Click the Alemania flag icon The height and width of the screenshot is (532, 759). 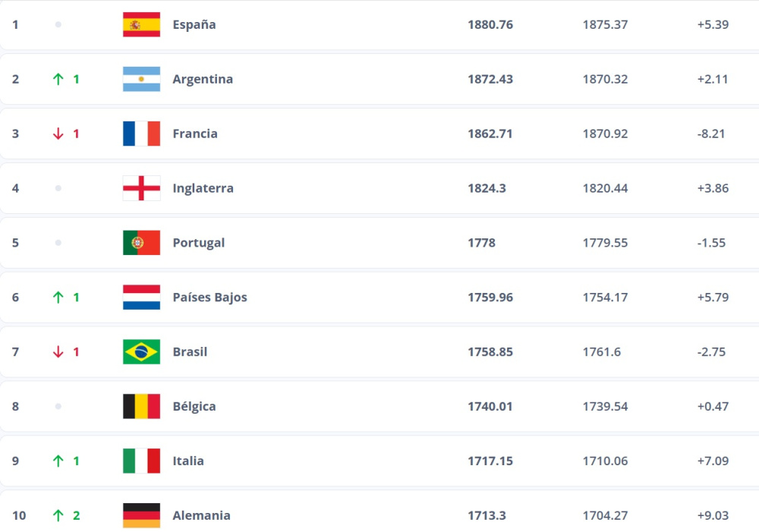pos(141,515)
